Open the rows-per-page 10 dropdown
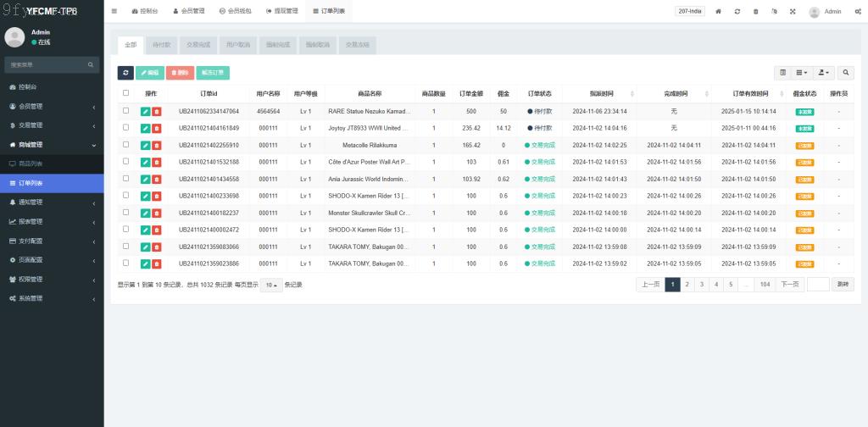The width and height of the screenshot is (868, 427). 271,285
